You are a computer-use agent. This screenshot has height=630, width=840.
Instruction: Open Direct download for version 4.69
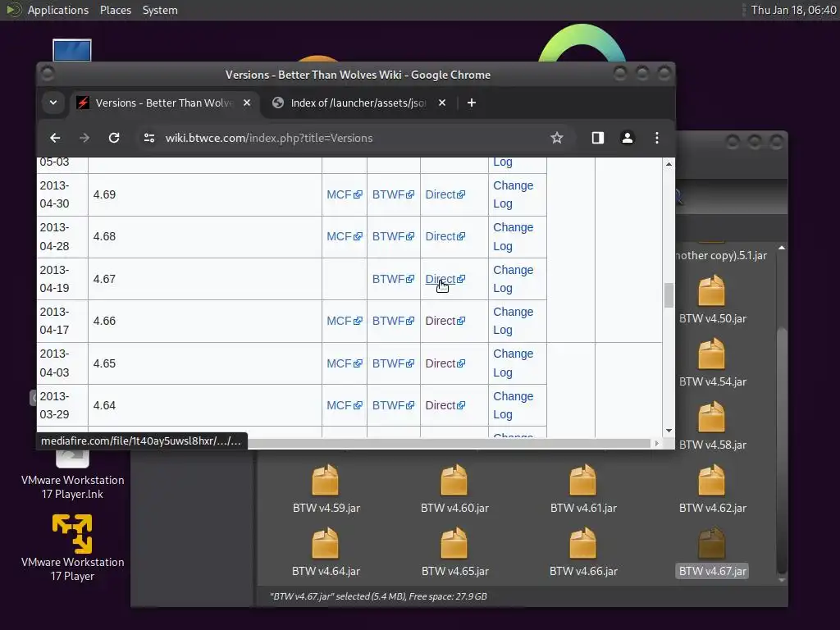(445, 194)
